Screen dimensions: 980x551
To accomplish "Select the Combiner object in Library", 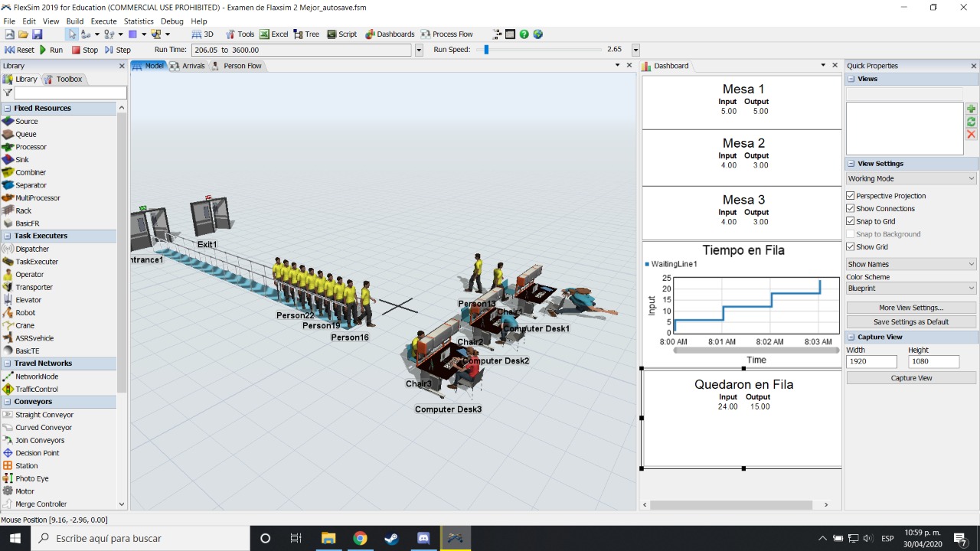I will click(31, 172).
